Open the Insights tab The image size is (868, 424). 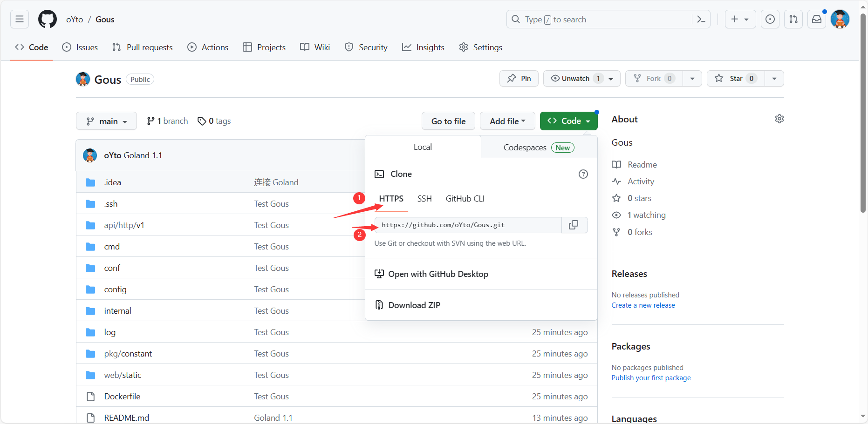(x=423, y=47)
